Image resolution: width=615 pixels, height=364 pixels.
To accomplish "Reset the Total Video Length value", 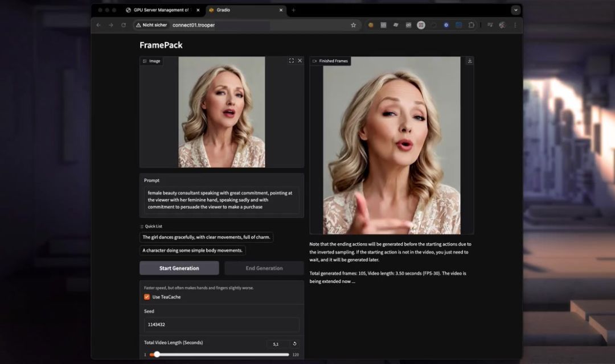I will click(294, 344).
